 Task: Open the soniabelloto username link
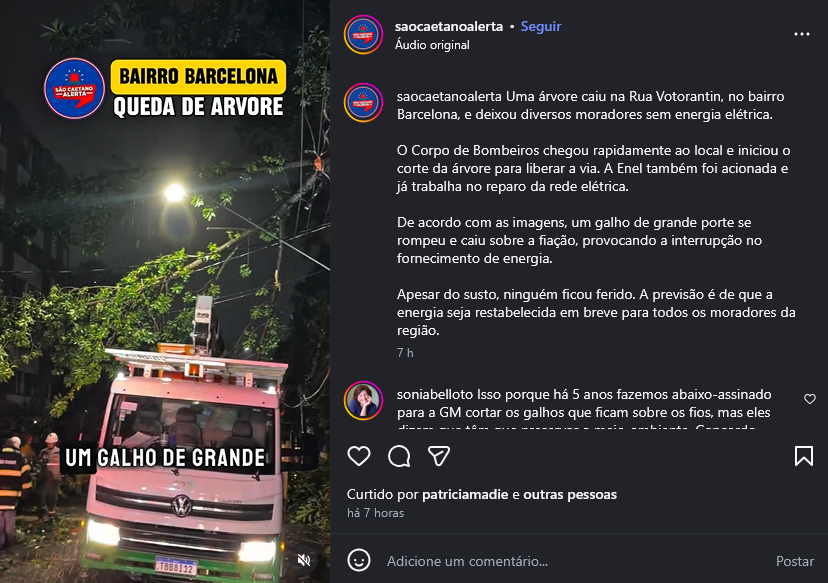(435, 394)
